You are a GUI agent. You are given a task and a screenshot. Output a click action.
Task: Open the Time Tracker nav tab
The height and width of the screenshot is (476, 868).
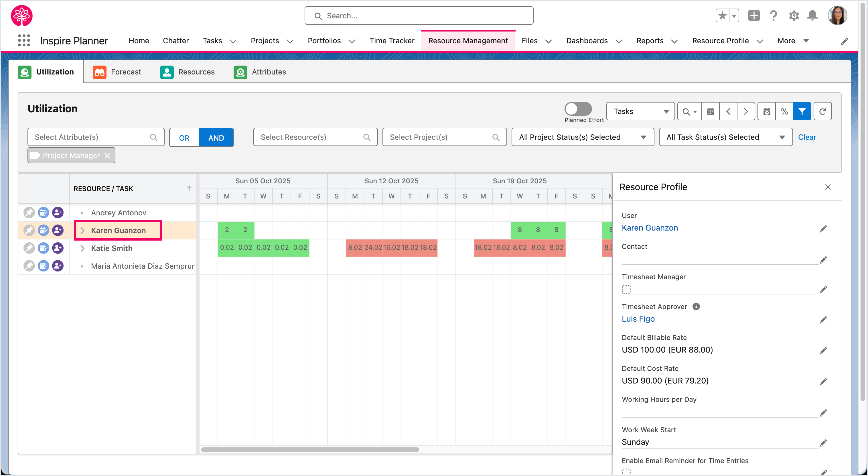pos(392,40)
